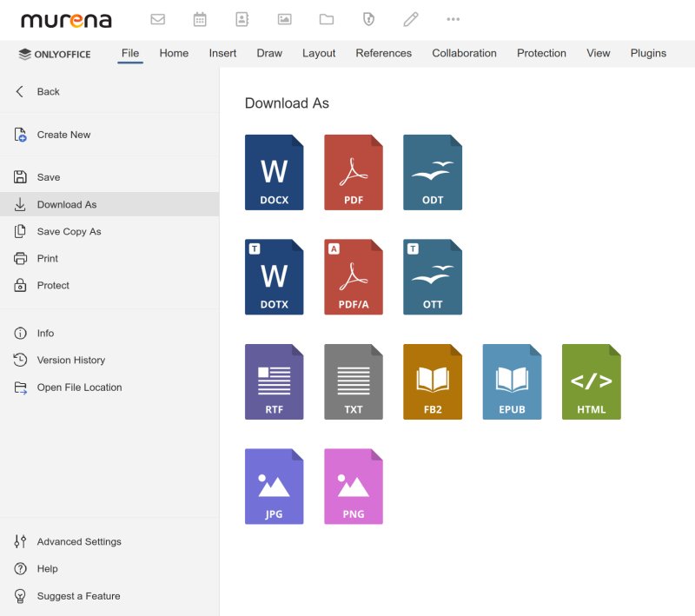
Task: Choose the PDF download format
Action: [x=354, y=172]
